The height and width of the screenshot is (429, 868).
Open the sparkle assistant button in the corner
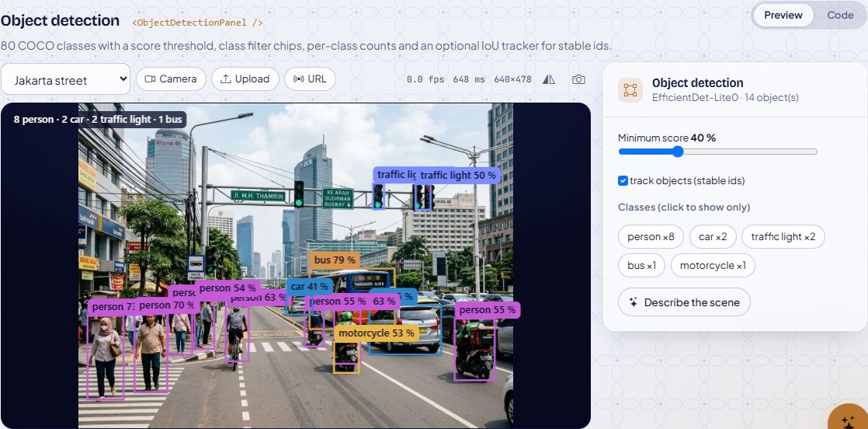click(848, 422)
